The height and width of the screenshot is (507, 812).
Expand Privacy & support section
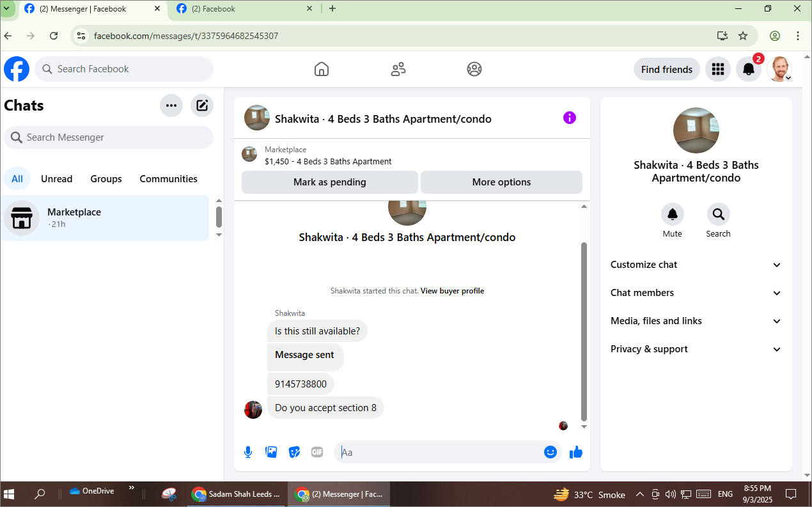coord(696,349)
